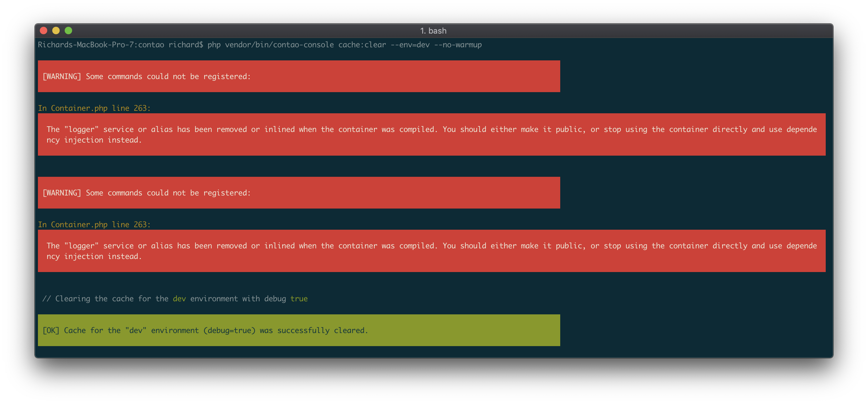Click the highlighted 'dev' word
This screenshot has height=404, width=868.
tap(179, 298)
